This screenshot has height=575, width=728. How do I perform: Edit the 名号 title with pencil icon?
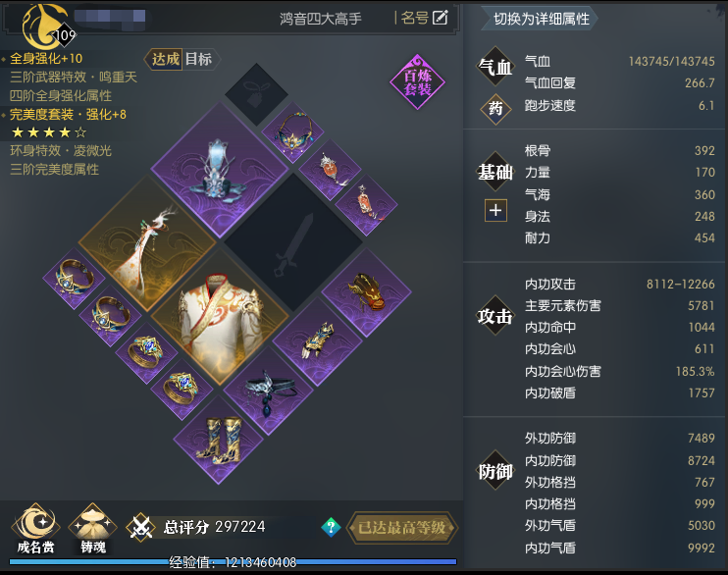[425, 18]
